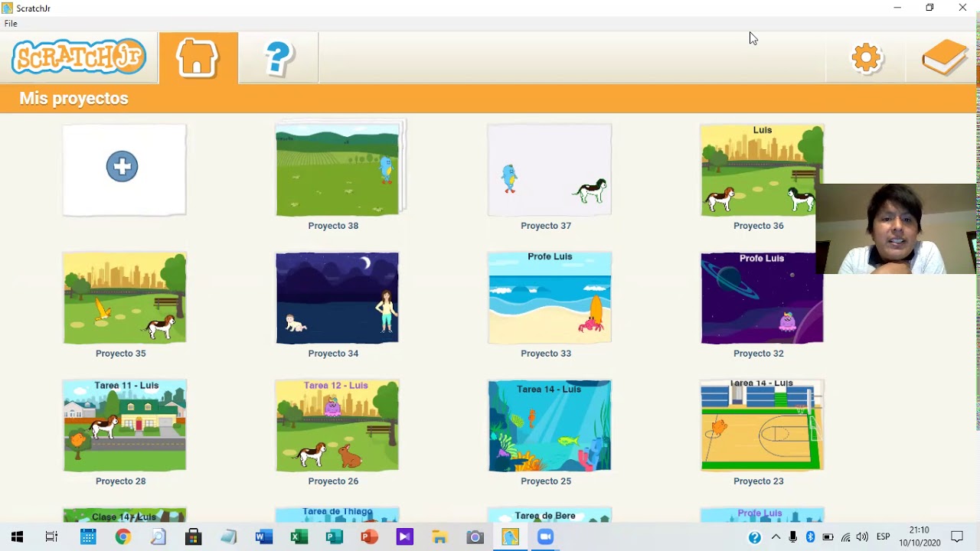Open Proyecto 25 underwater thumbnail
The width and height of the screenshot is (980, 551).
point(550,425)
